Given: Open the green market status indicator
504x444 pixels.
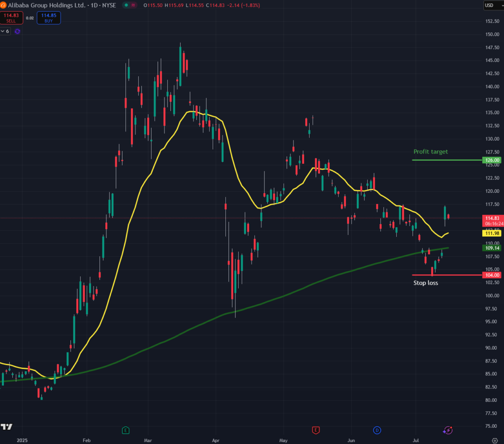Looking at the screenshot, I should (126, 5).
